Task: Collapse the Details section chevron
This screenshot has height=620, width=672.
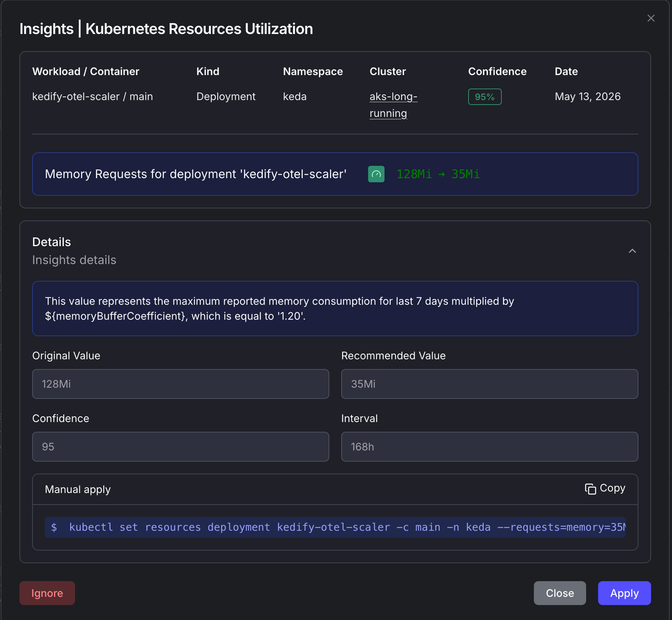Action: click(632, 251)
